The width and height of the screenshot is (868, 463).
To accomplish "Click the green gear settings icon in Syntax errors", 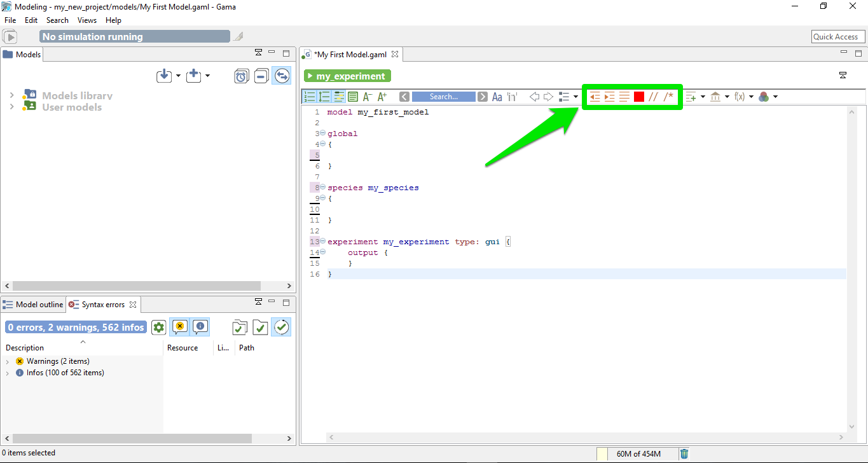I will [158, 328].
